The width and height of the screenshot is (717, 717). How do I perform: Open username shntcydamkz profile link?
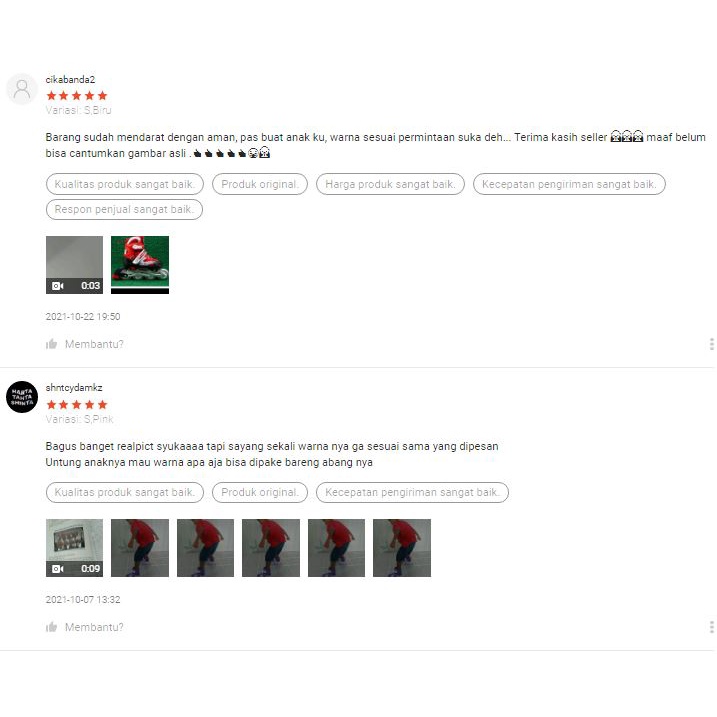tap(74, 388)
